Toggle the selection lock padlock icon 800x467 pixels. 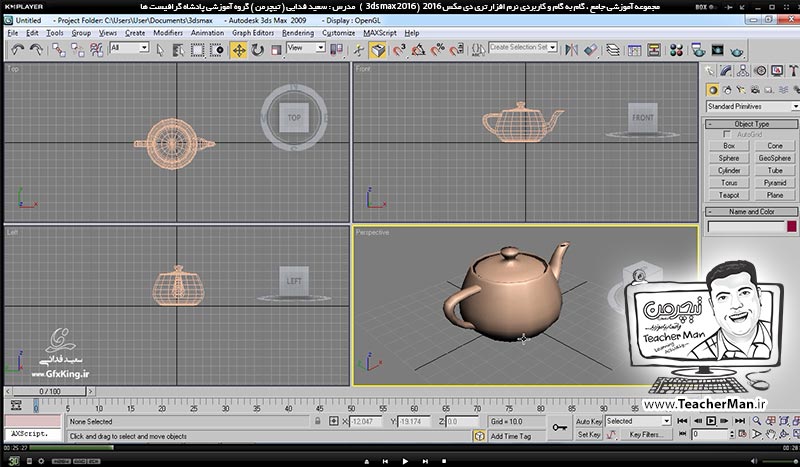(x=317, y=421)
